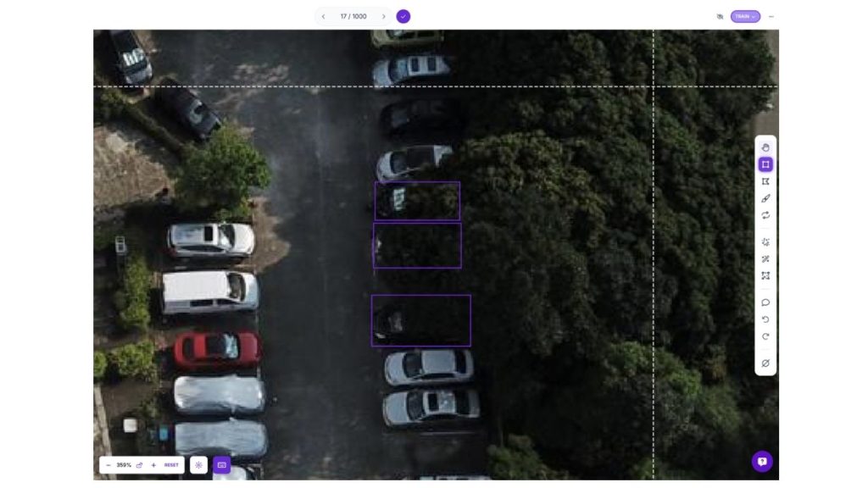This screenshot has width=868, height=488.
Task: Redo the last undone action
Action: pyautogui.click(x=765, y=336)
